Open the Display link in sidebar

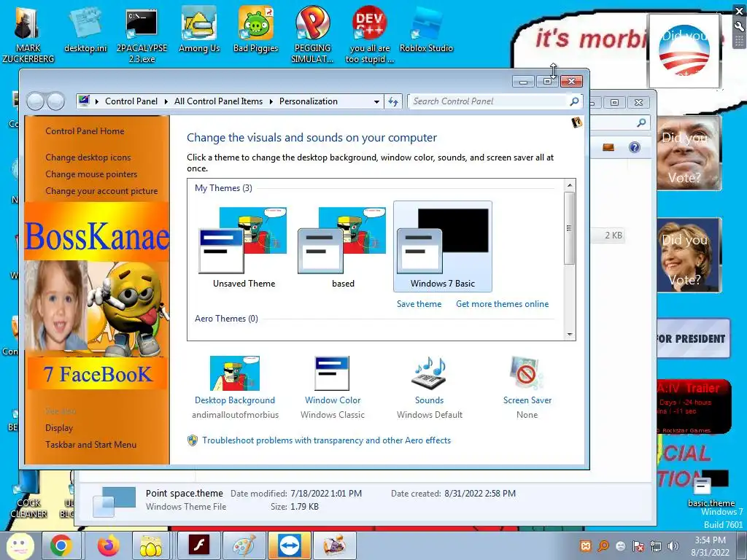pyautogui.click(x=59, y=427)
